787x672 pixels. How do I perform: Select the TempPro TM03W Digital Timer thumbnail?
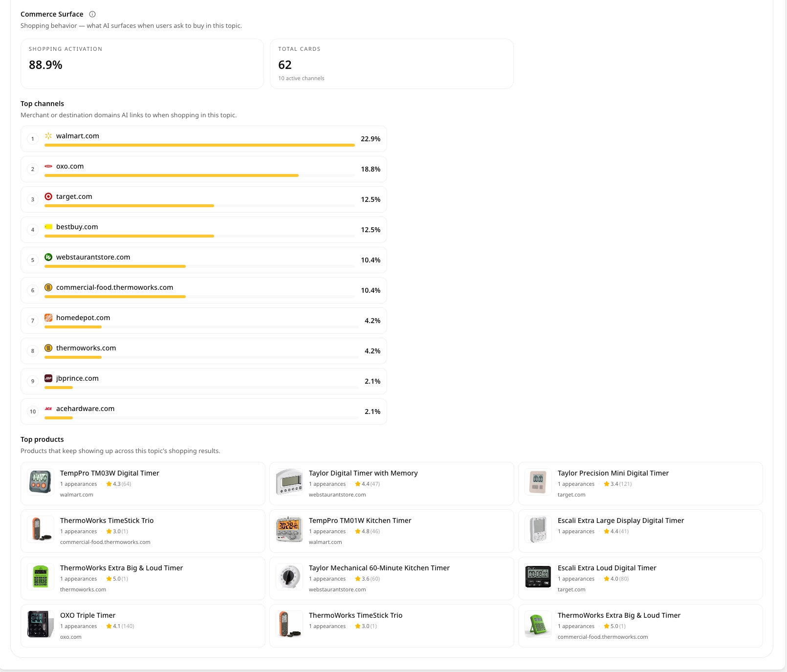tap(40, 482)
